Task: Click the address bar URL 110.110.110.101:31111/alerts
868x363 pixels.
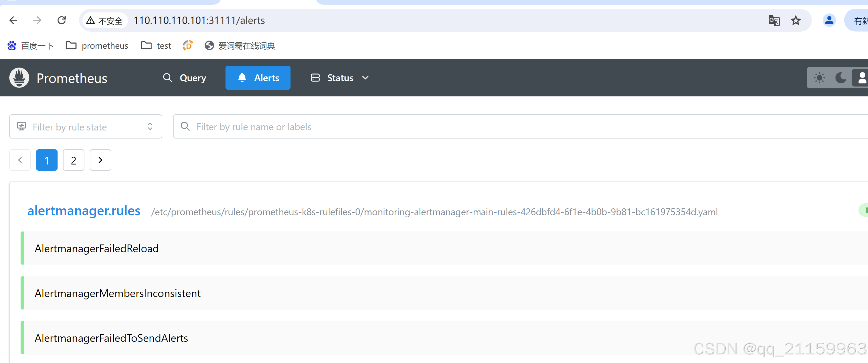Action: point(199,21)
